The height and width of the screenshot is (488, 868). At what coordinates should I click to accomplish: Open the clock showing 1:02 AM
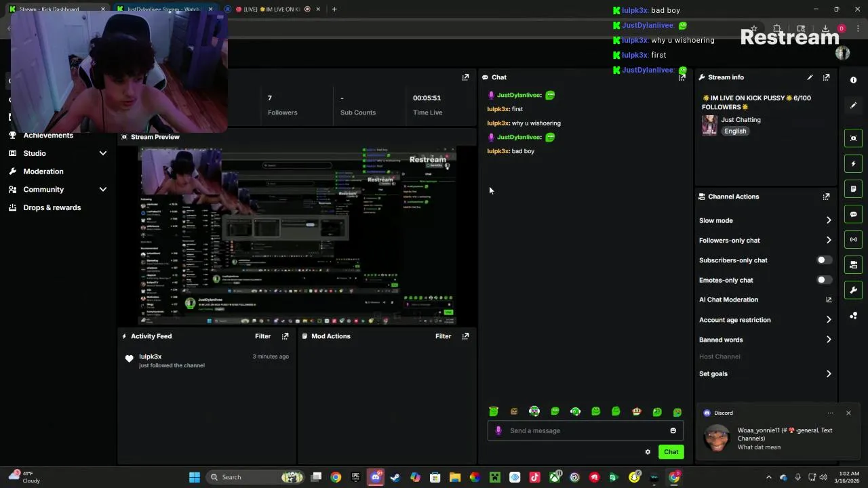pyautogui.click(x=848, y=477)
